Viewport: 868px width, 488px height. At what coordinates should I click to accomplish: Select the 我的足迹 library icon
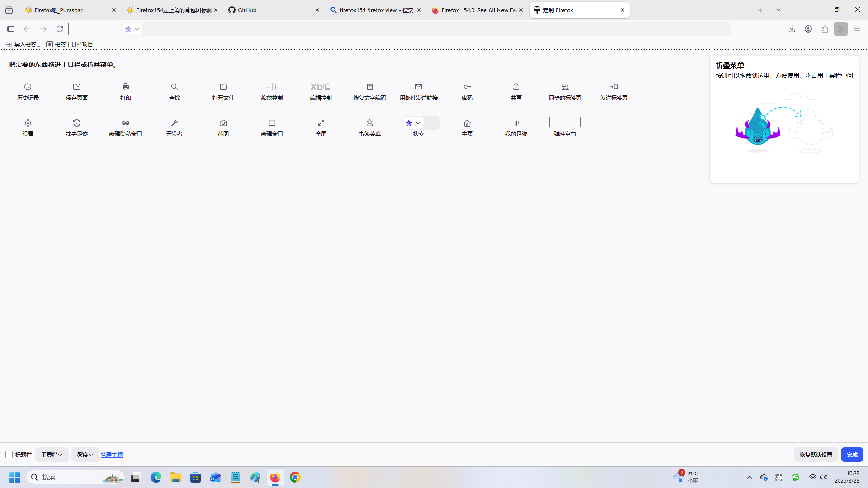[x=516, y=123]
